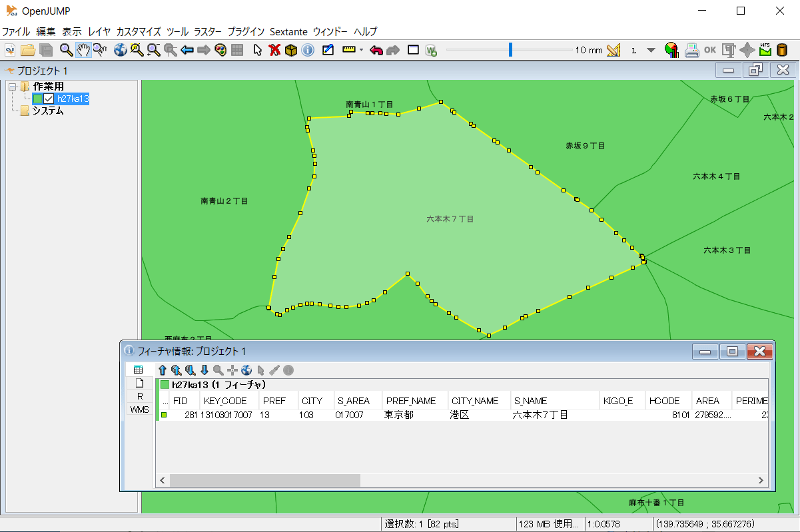This screenshot has width=800, height=532.
Task: Open the L size dropdown arrow
Action: tap(651, 50)
